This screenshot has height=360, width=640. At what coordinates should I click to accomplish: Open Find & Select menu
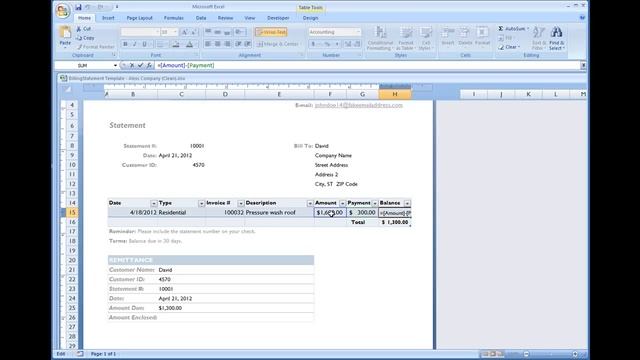[556, 38]
